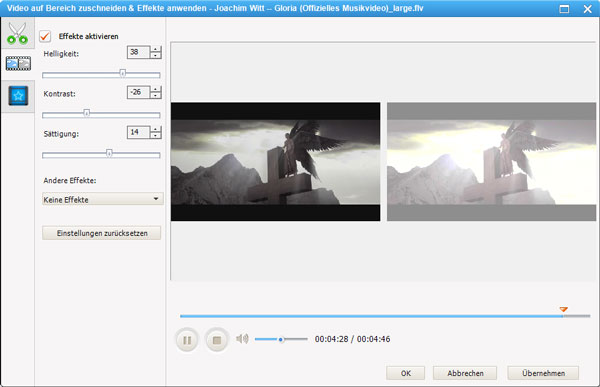The image size is (600, 387).
Task: Increase Helligkeit with the up arrow
Action: coord(156,49)
